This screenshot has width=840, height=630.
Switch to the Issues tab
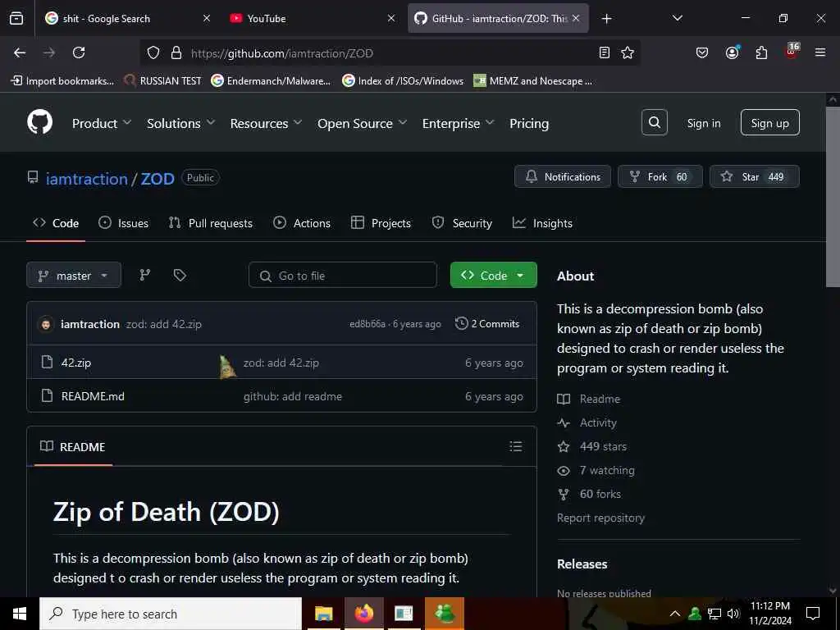point(124,223)
